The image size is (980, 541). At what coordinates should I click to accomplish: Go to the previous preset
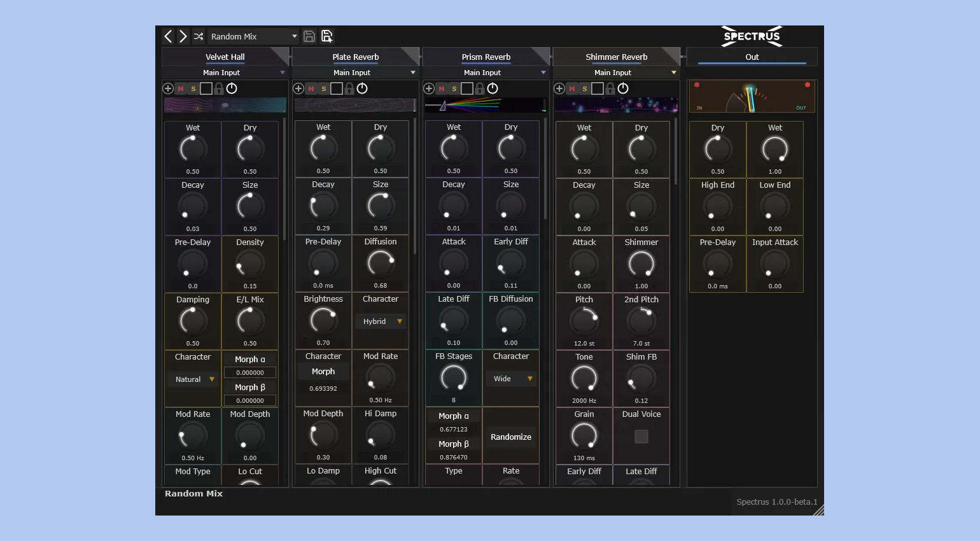tap(168, 36)
